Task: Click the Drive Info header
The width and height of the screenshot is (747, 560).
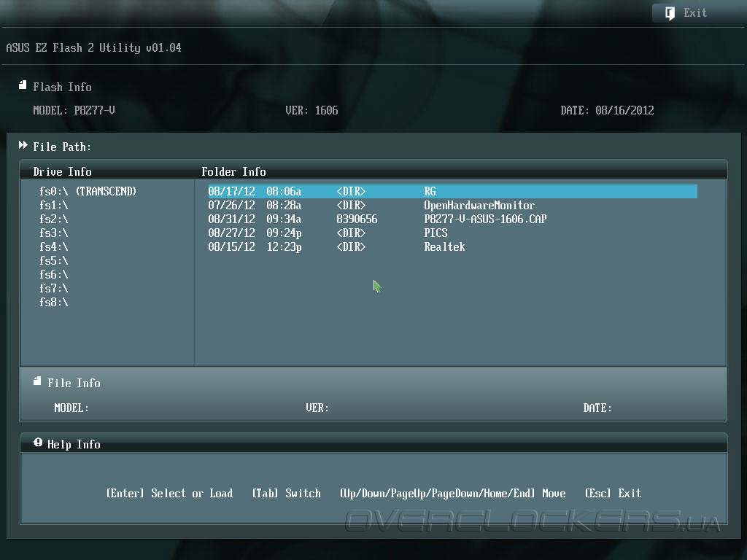Action: (63, 171)
